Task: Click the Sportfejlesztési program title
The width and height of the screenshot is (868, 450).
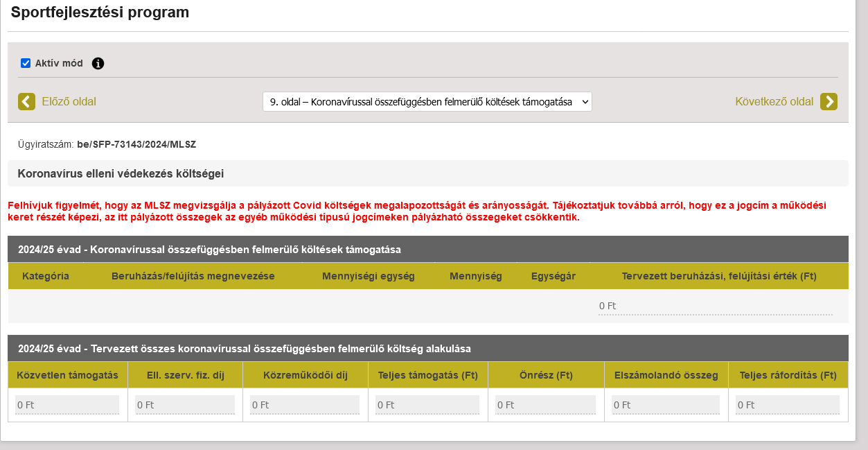Action: coord(100,12)
